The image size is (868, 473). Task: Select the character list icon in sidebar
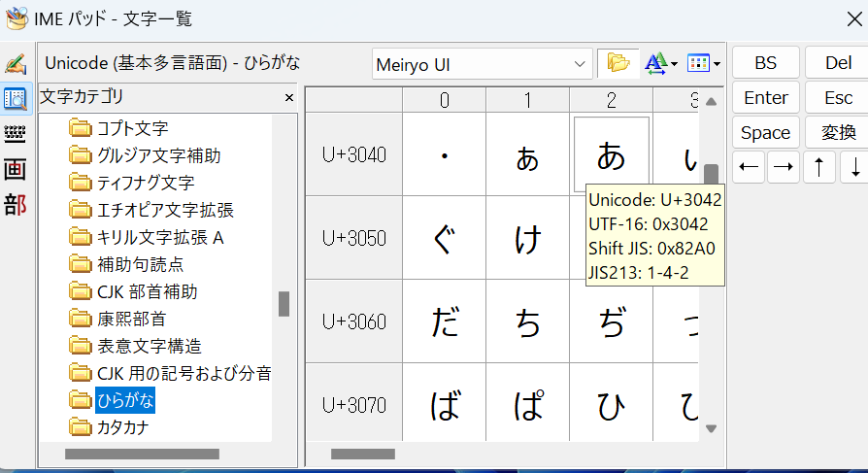16,99
